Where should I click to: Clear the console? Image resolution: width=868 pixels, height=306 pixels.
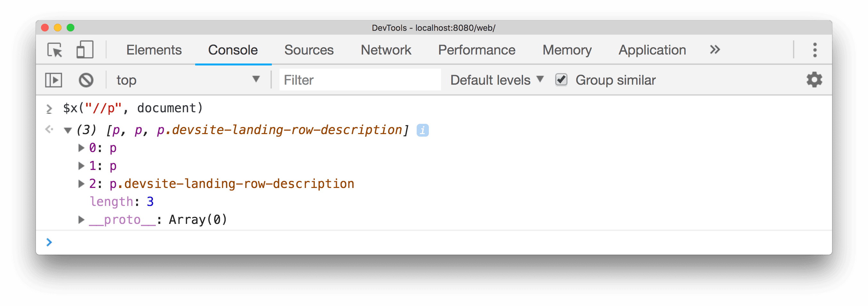(86, 80)
